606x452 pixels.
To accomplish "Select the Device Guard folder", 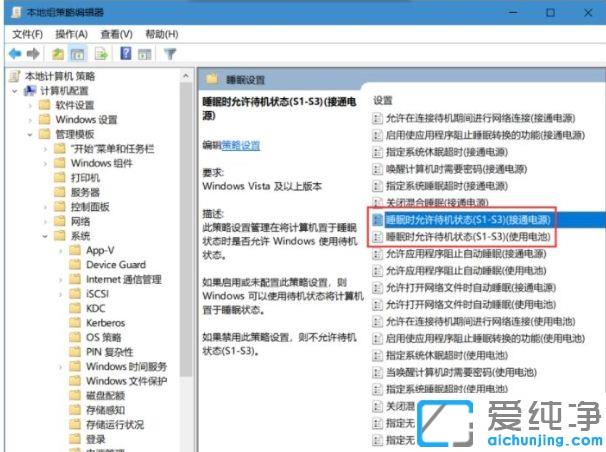I will [x=116, y=265].
